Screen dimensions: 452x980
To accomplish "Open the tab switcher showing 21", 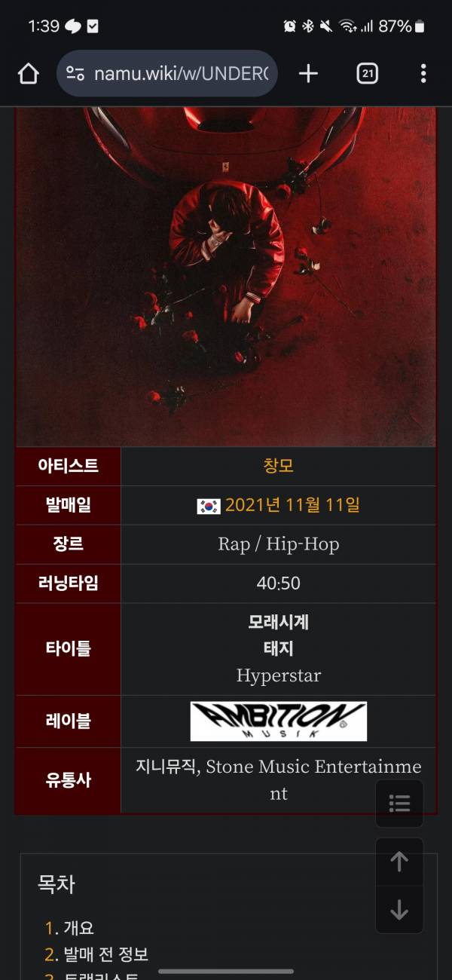I will point(367,73).
